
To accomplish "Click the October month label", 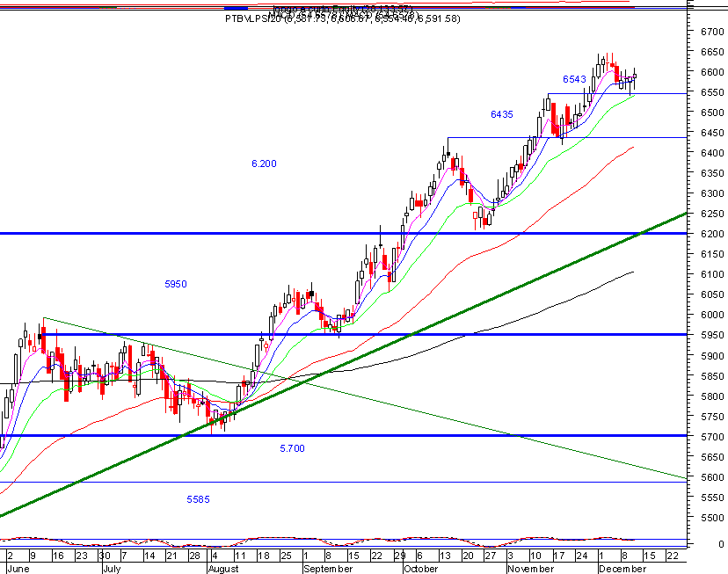I will 420,569.
